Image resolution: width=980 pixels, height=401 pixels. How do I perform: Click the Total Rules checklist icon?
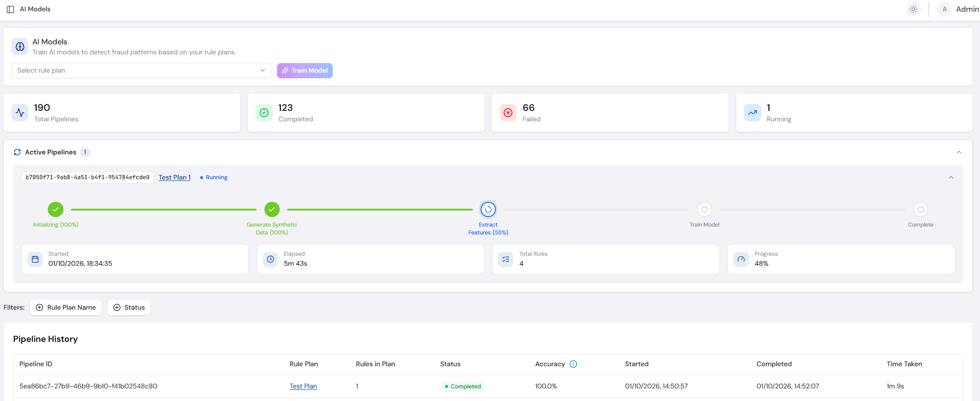tap(506, 259)
